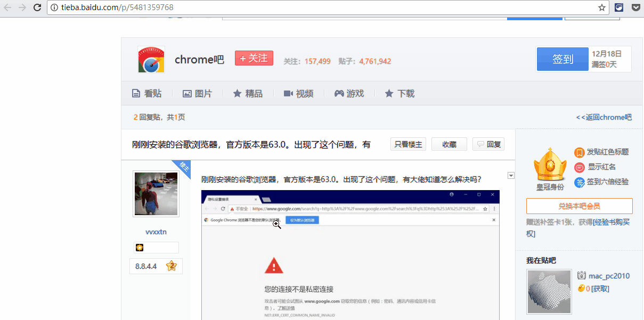This screenshot has width=644, height=320.
Task: Click the blue search button at page top
Action: [x=534, y=19]
